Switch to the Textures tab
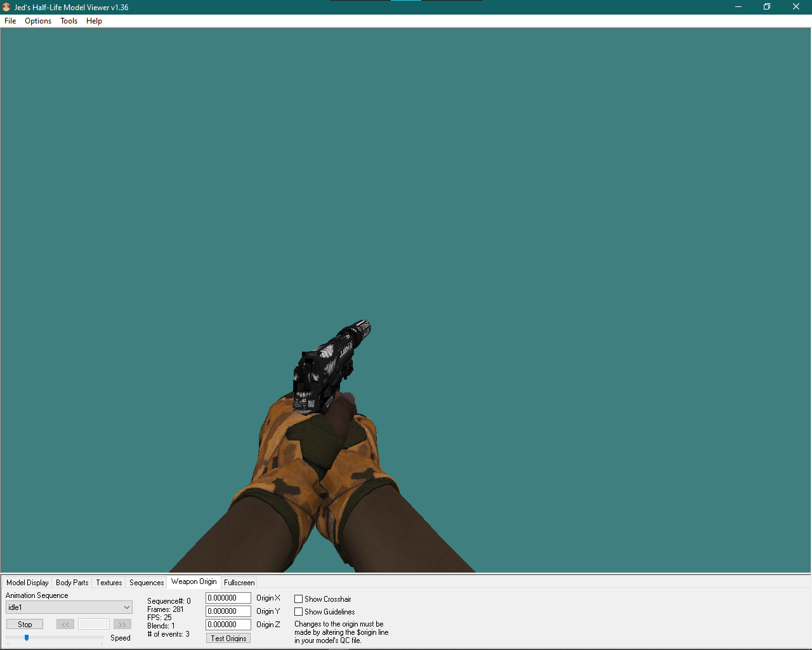This screenshot has width=812, height=650. pos(109,583)
